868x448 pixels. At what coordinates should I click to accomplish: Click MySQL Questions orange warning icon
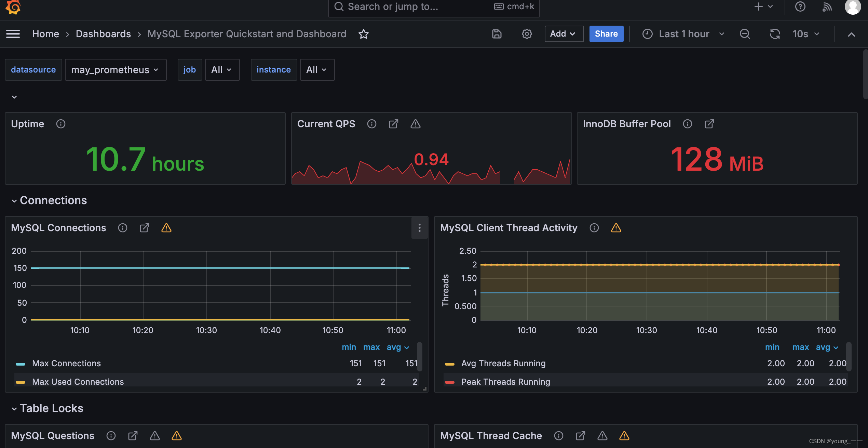[x=177, y=436]
